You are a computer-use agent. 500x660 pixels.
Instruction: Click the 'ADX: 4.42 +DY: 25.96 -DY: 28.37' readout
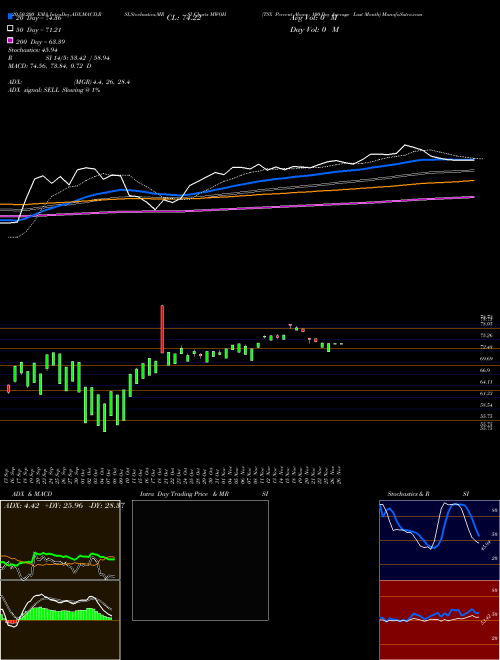tap(64, 505)
